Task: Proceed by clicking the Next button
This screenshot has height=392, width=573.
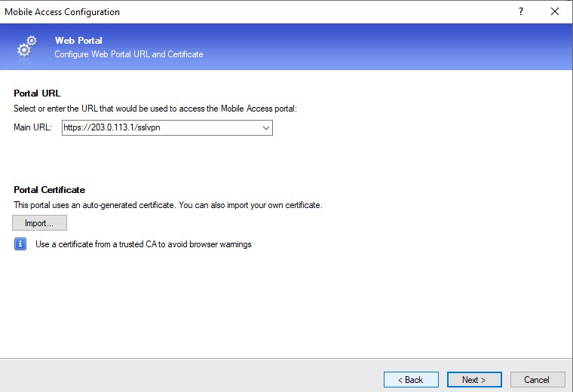Action: pos(474,379)
